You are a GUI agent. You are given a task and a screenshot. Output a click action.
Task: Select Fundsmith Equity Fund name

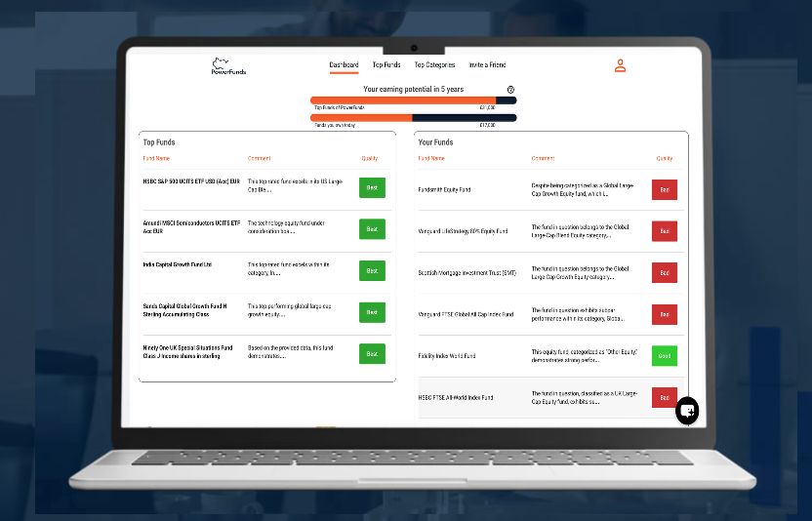click(x=444, y=189)
